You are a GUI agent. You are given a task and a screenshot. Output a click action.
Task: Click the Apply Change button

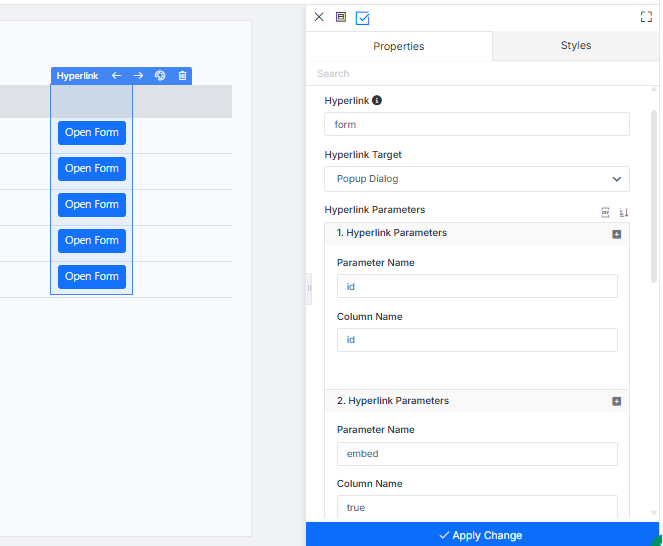[x=482, y=535]
